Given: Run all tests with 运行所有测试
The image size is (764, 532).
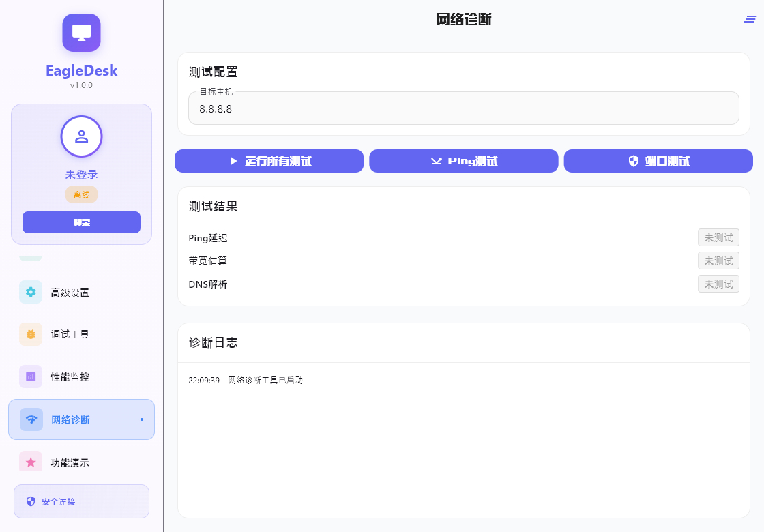Looking at the screenshot, I should click(269, 161).
